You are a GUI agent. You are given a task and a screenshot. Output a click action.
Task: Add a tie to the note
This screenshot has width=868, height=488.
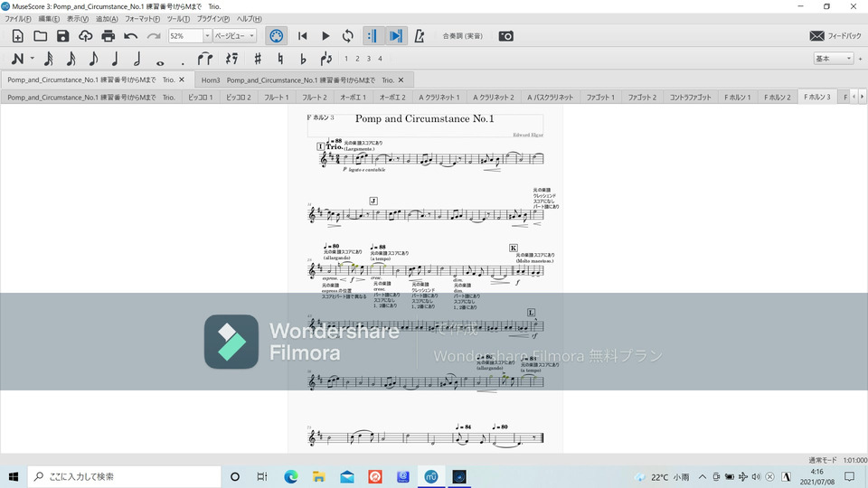pyautogui.click(x=205, y=59)
